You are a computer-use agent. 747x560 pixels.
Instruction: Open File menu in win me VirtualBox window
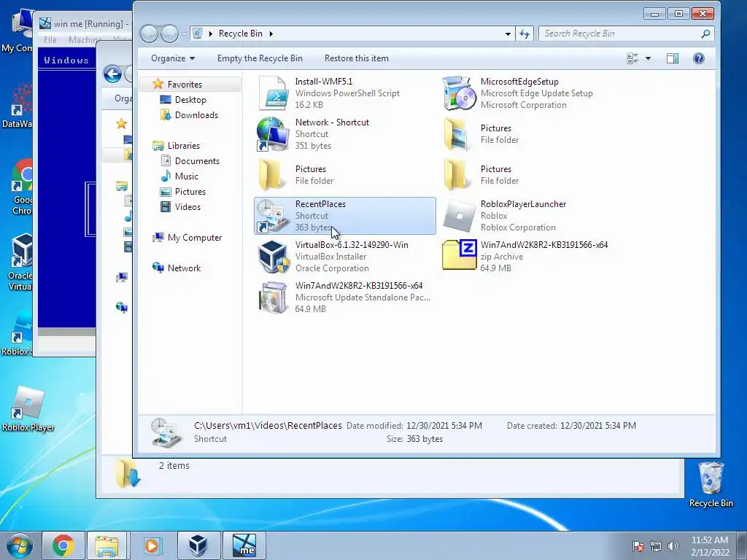(50, 40)
